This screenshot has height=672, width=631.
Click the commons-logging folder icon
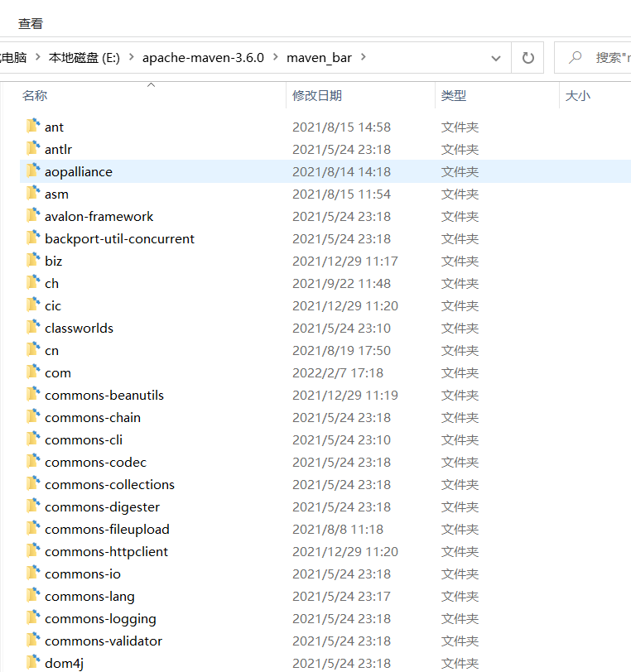tap(33, 617)
